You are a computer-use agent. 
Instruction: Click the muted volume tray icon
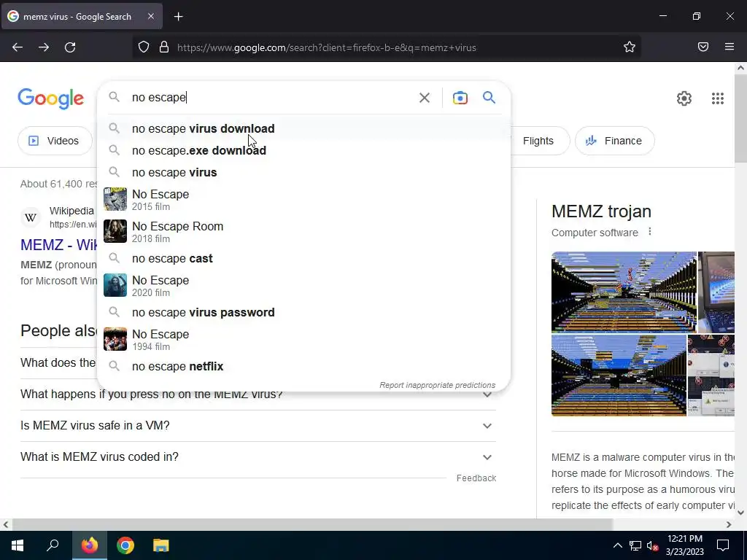(652, 545)
